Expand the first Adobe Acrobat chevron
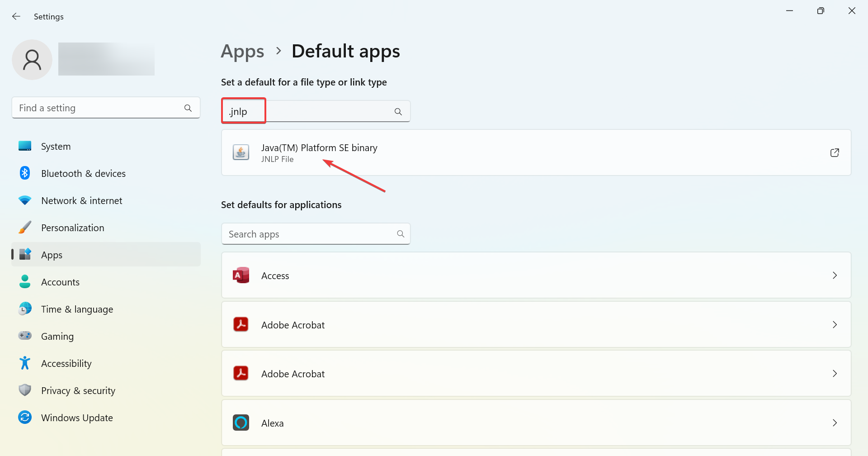868x456 pixels. 835,324
